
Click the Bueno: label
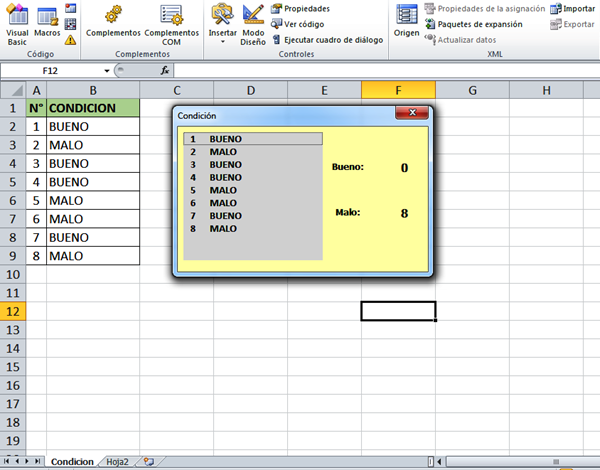click(x=348, y=167)
